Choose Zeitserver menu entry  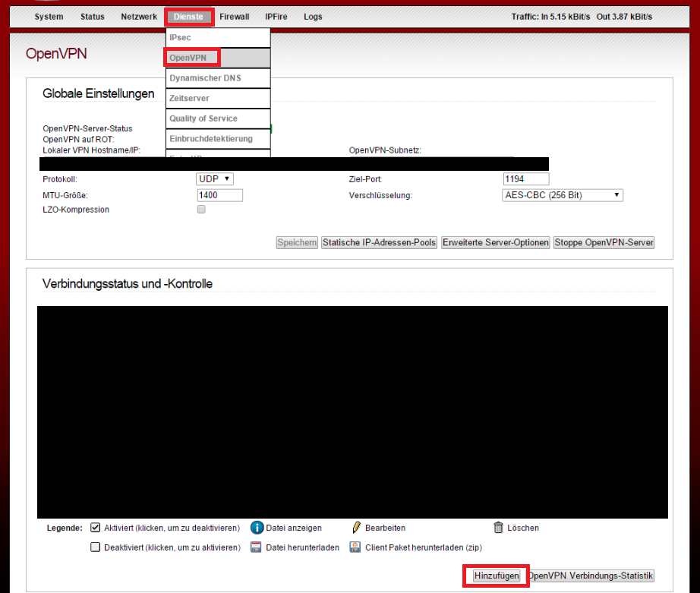(218, 98)
